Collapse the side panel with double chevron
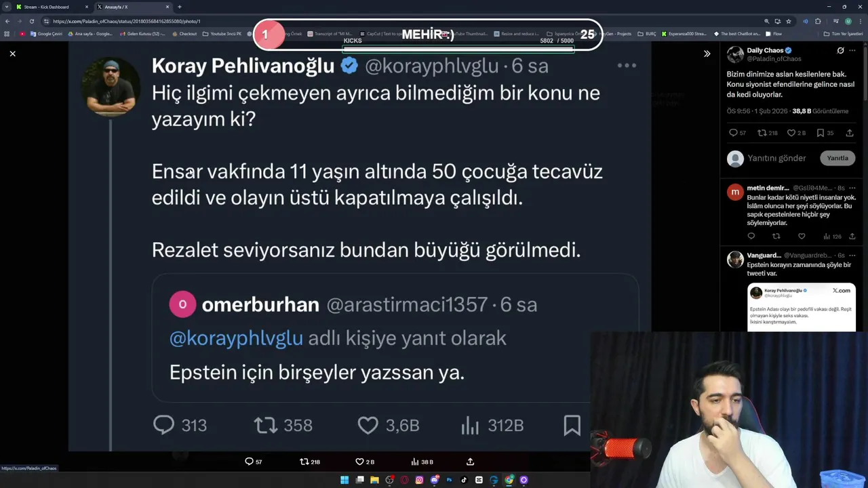This screenshot has height=488, width=868. click(x=707, y=54)
